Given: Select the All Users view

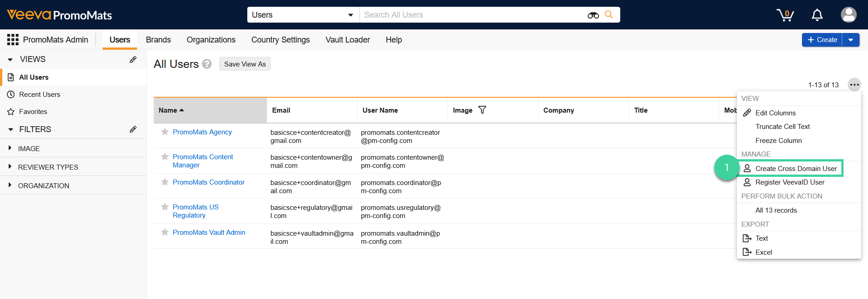Looking at the screenshot, I should [x=74, y=77].
